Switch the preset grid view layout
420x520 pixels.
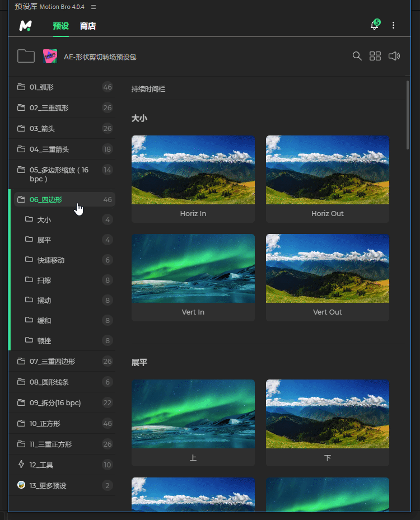tap(375, 56)
